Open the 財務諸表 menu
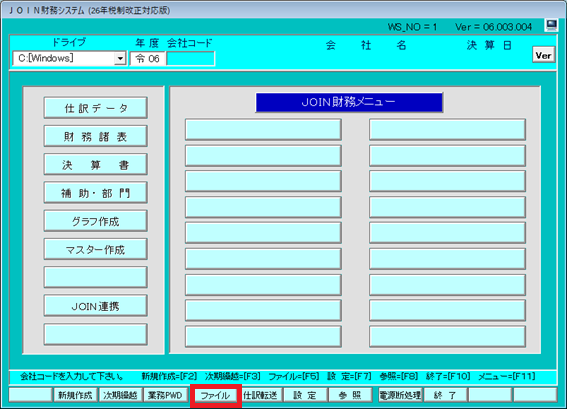Image resolution: width=567 pixels, height=409 pixels. (95, 136)
